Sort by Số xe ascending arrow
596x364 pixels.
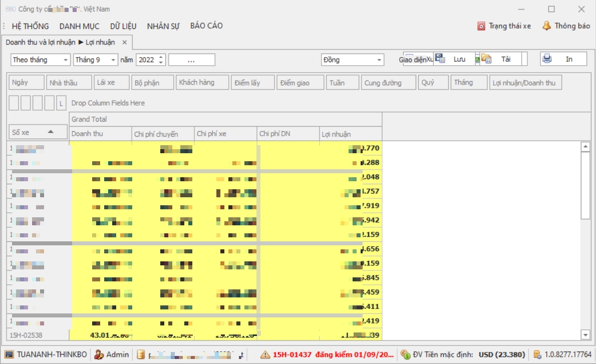coord(51,132)
